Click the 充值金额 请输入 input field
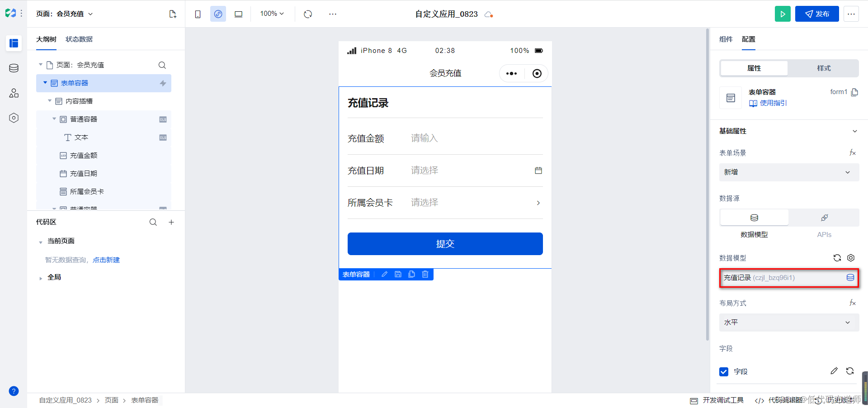 click(476, 138)
